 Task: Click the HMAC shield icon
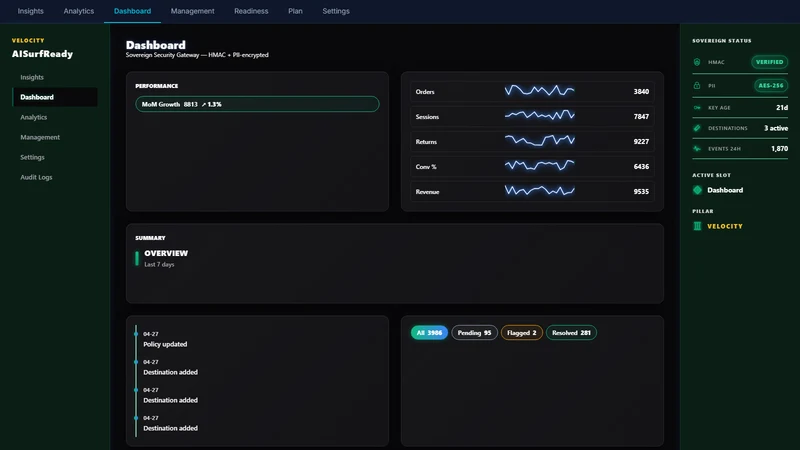[697, 62]
